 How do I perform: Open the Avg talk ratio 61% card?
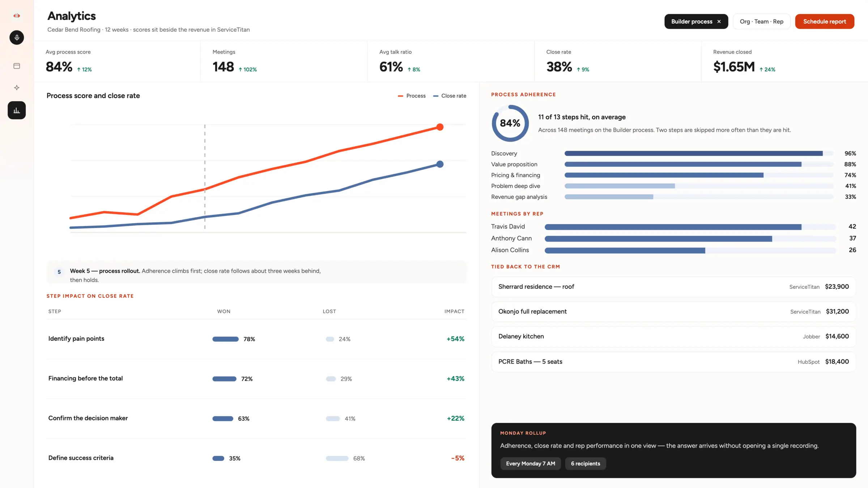pyautogui.click(x=451, y=61)
